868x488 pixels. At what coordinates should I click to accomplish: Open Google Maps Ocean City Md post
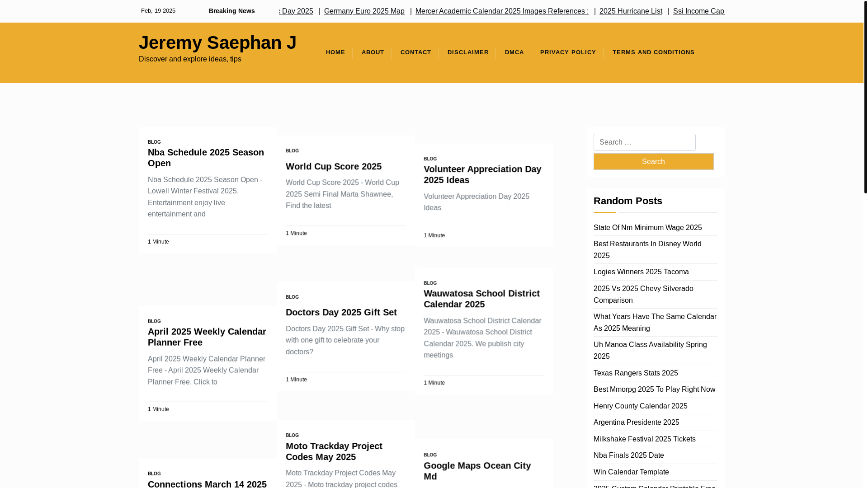(477, 471)
